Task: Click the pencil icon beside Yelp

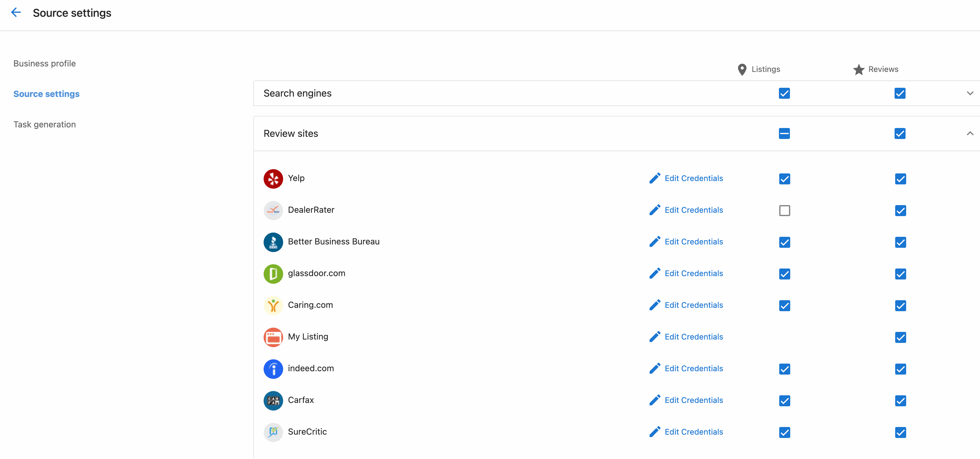Action: click(x=655, y=178)
